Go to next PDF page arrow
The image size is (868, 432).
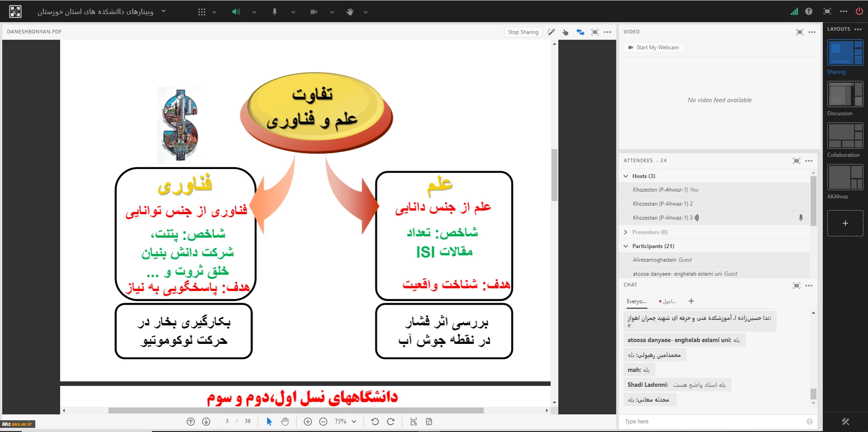point(206,422)
